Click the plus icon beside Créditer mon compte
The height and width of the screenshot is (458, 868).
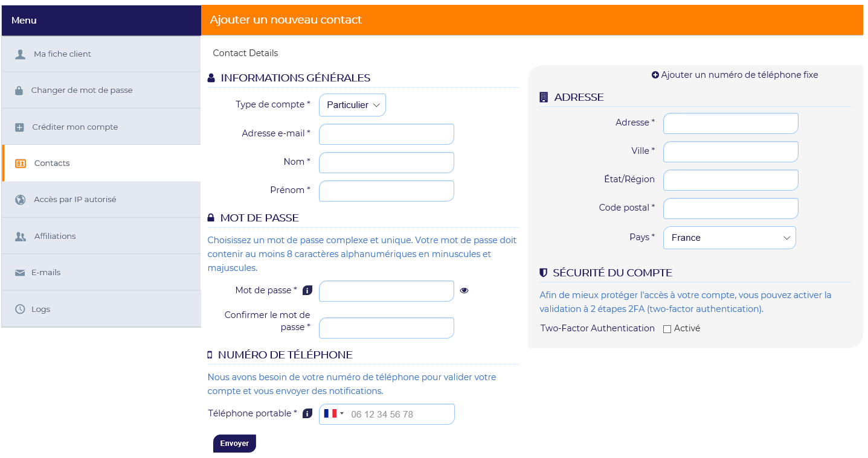tap(19, 127)
